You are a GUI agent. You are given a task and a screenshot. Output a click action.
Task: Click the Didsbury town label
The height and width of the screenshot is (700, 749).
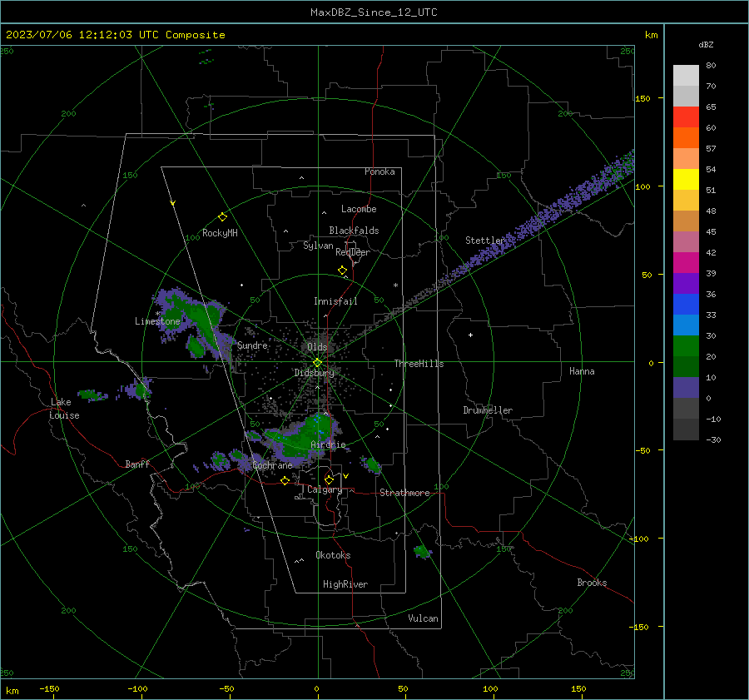(314, 373)
